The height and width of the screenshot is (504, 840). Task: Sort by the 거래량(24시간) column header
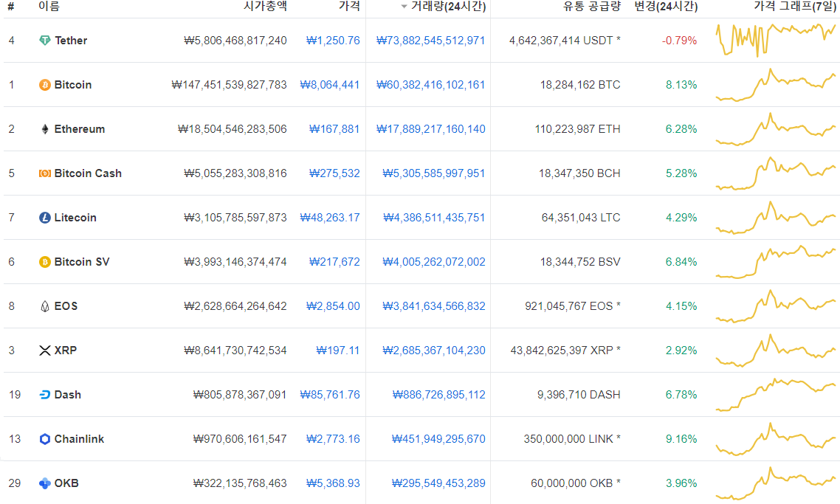pyautogui.click(x=448, y=7)
